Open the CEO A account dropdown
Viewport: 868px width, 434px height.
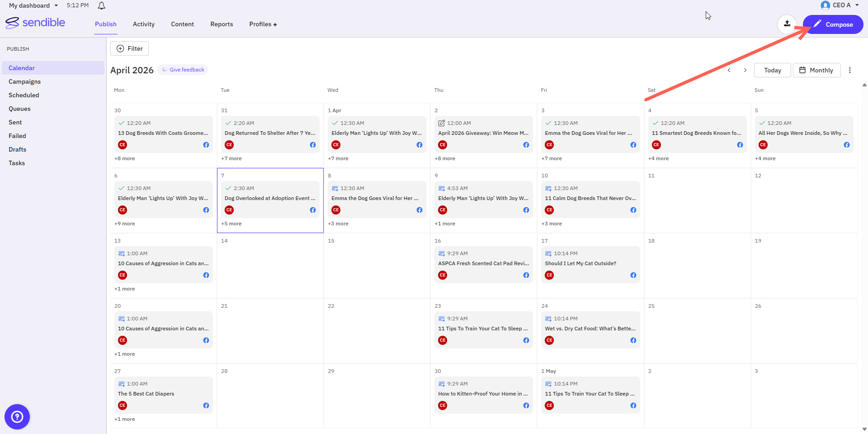[x=840, y=5]
